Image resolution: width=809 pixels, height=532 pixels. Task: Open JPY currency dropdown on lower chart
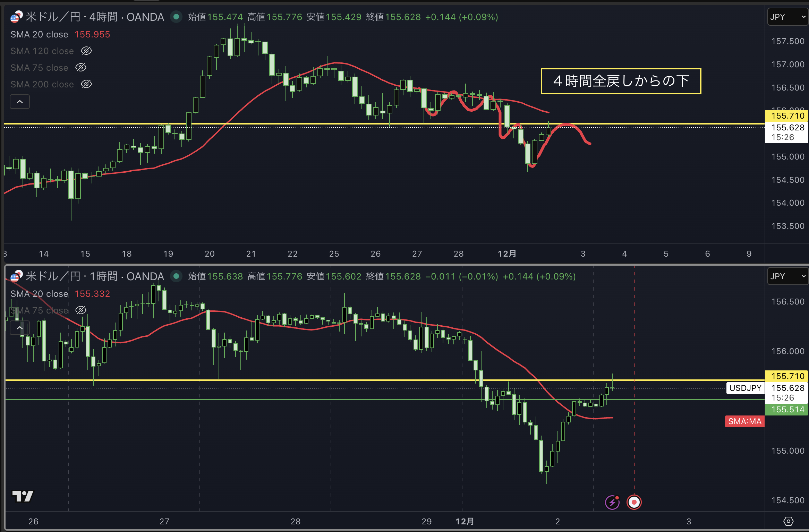point(787,276)
